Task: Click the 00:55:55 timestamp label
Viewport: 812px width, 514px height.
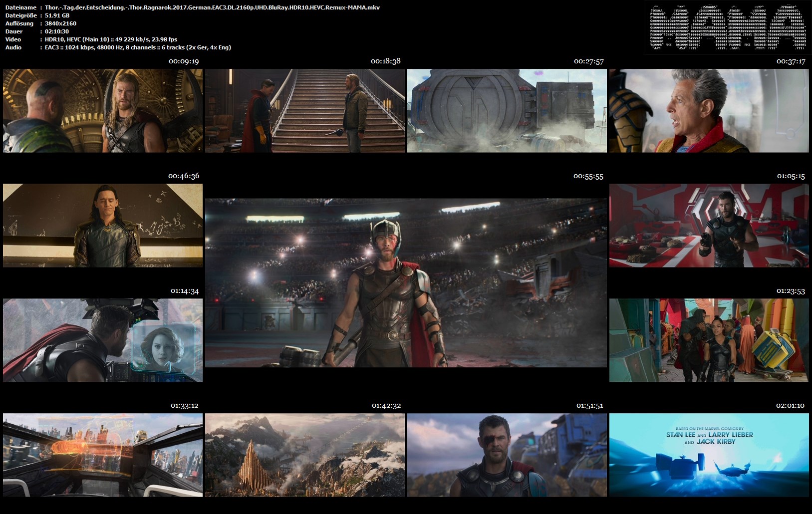Action: (588, 176)
